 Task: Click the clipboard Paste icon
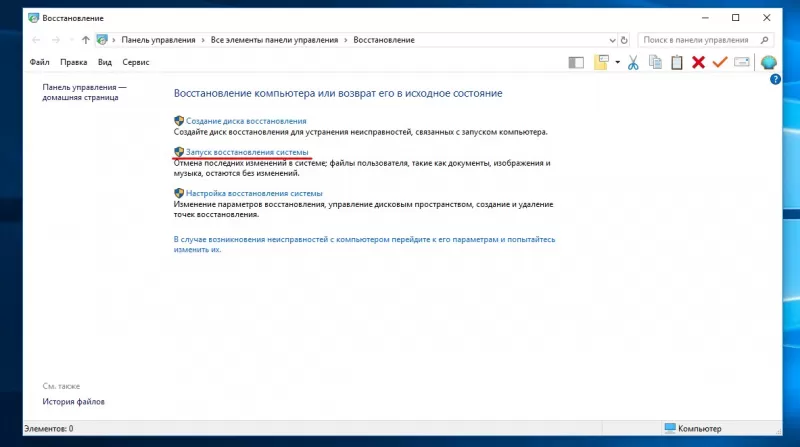(x=677, y=62)
